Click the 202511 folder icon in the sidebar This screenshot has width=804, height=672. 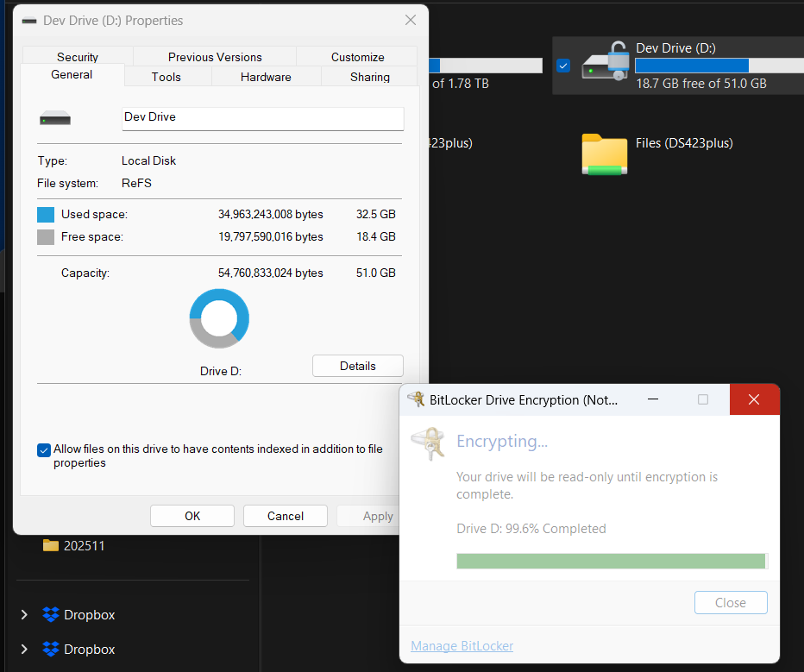51,545
